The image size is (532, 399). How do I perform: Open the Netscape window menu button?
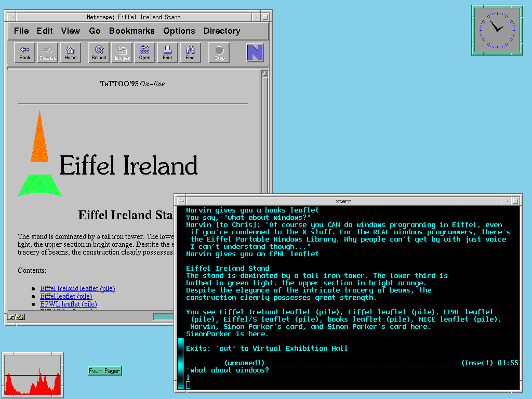click(11, 17)
